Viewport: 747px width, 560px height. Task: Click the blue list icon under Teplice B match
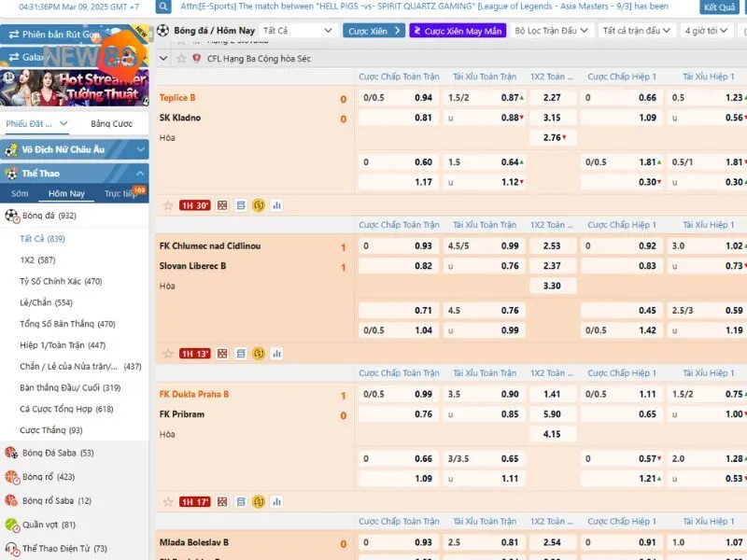coord(241,205)
